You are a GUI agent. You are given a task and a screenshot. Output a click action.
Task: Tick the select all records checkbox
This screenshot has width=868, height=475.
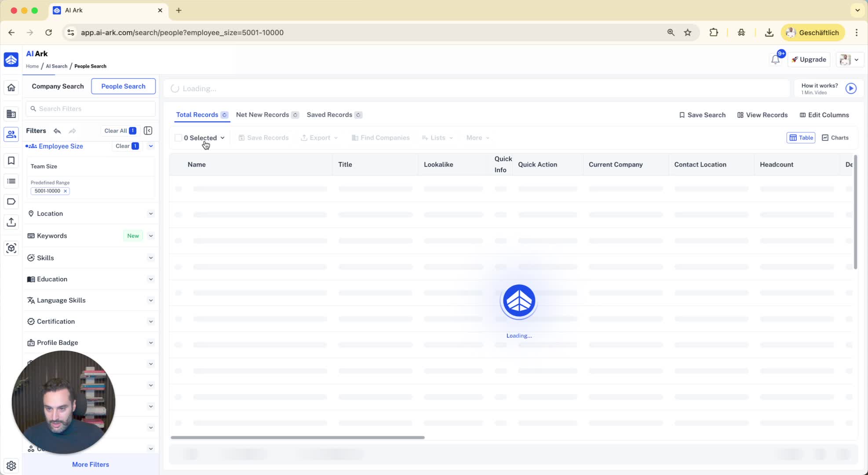pos(178,138)
